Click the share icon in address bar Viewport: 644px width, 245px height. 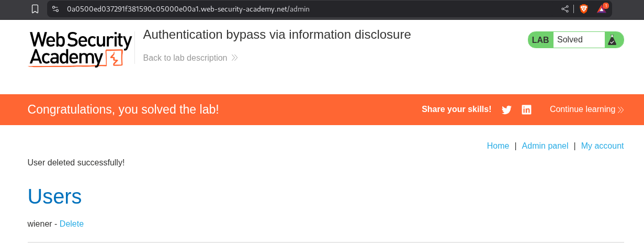click(565, 9)
